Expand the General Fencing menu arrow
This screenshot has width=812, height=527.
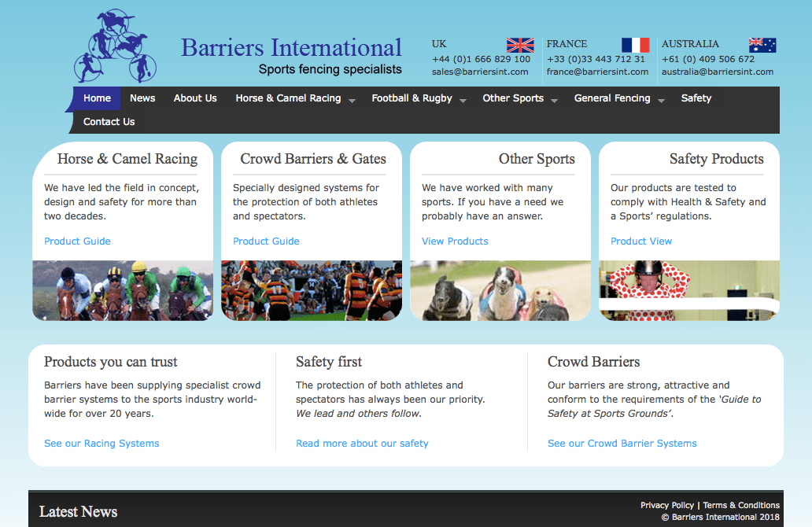661,100
